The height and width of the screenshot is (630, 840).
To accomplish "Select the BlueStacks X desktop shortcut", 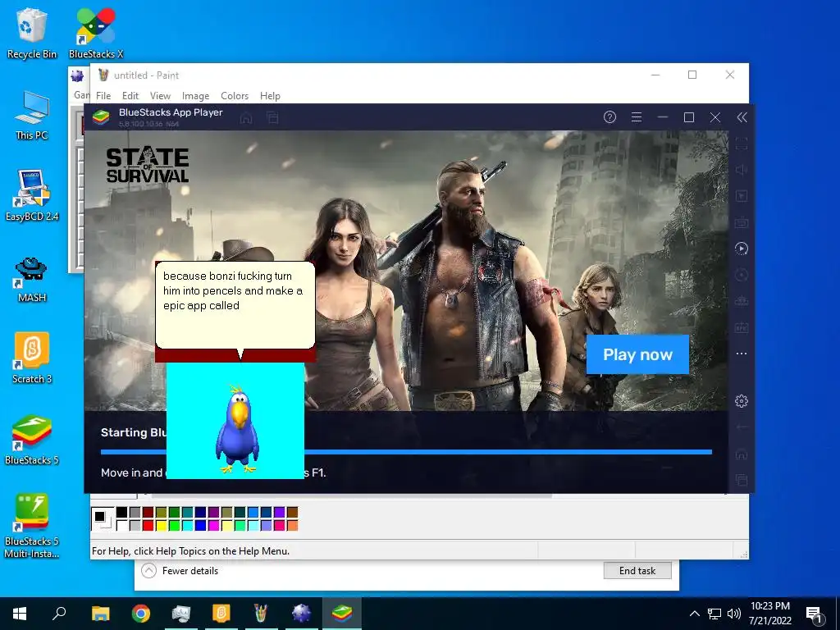I will [96, 34].
